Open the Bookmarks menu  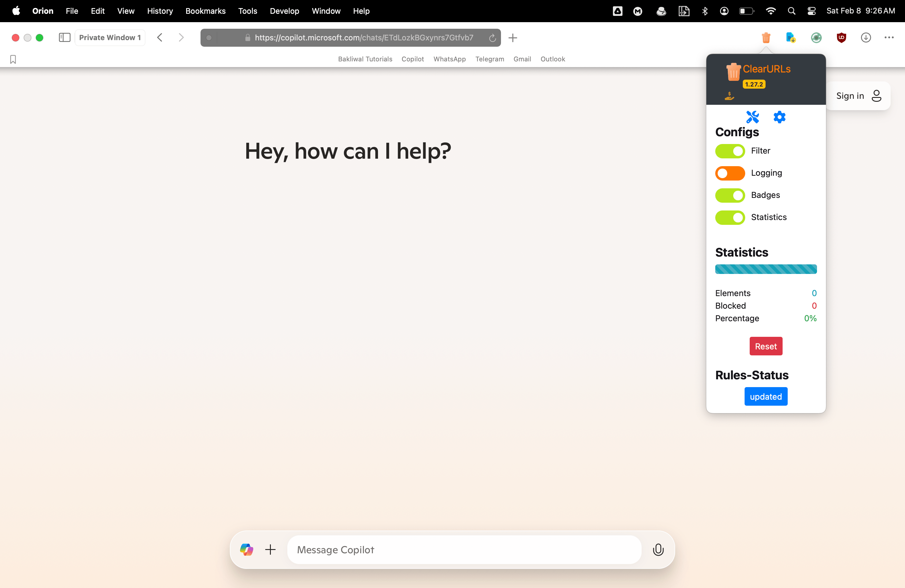point(205,11)
